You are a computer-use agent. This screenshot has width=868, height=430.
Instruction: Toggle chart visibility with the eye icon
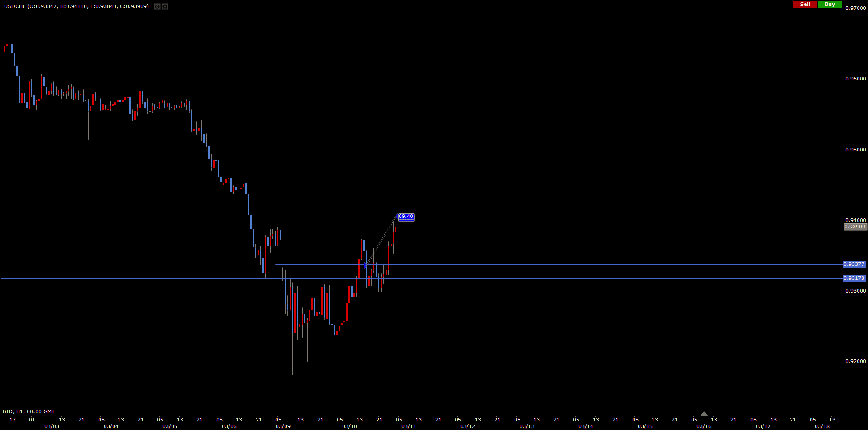tap(157, 7)
